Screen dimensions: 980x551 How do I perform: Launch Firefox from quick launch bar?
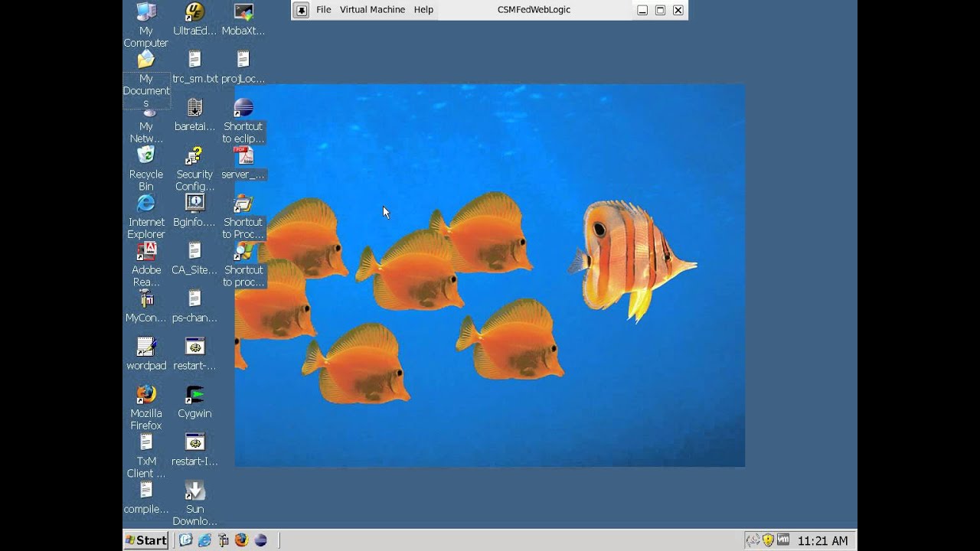point(242,540)
